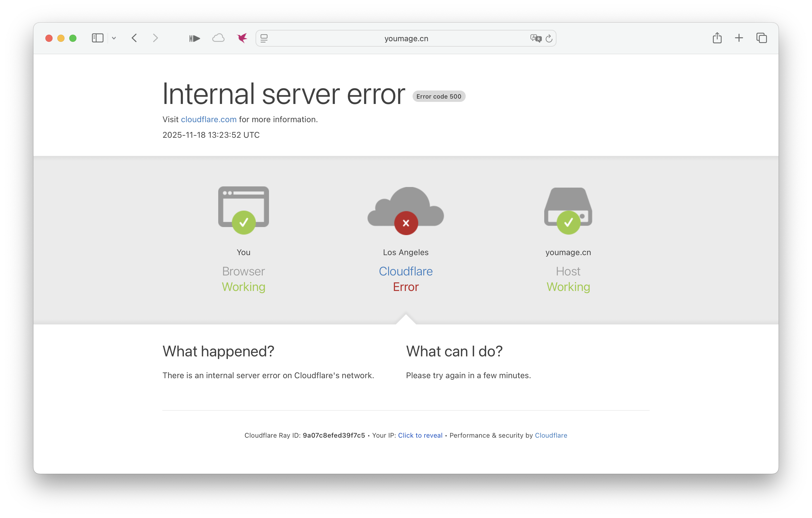This screenshot has height=518, width=812.
Task: Click the Error code 500 badge
Action: (x=438, y=96)
